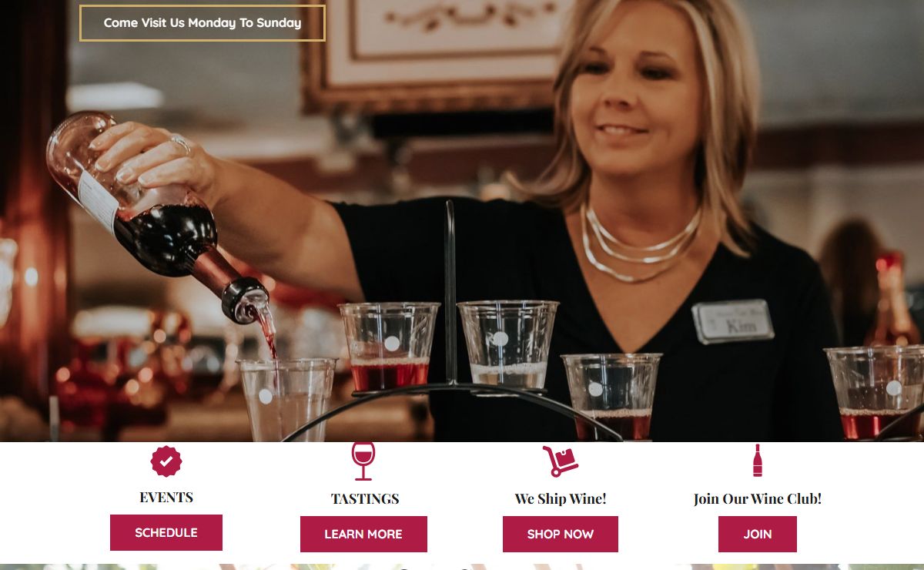
Task: Click the shipping hand truck icon
Action: [x=560, y=461]
